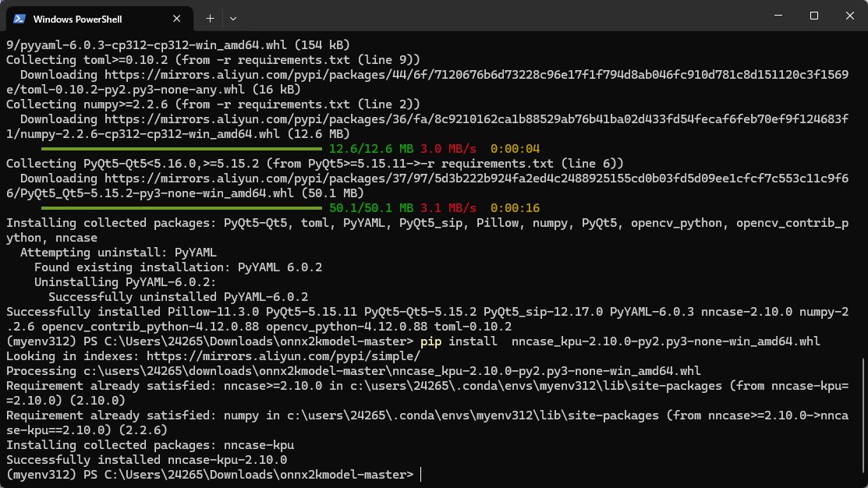This screenshot has height=488, width=868.
Task: Click the yellow pip command word
Action: point(430,341)
